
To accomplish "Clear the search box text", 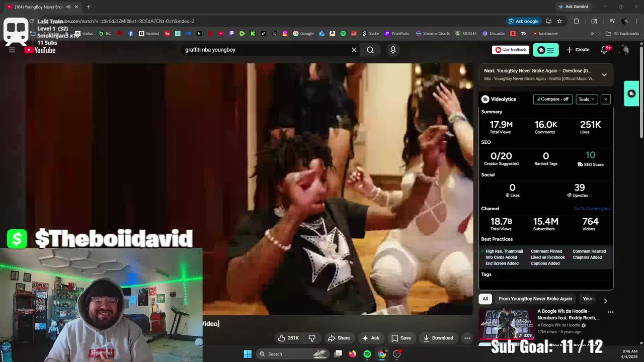I will 354,50.
